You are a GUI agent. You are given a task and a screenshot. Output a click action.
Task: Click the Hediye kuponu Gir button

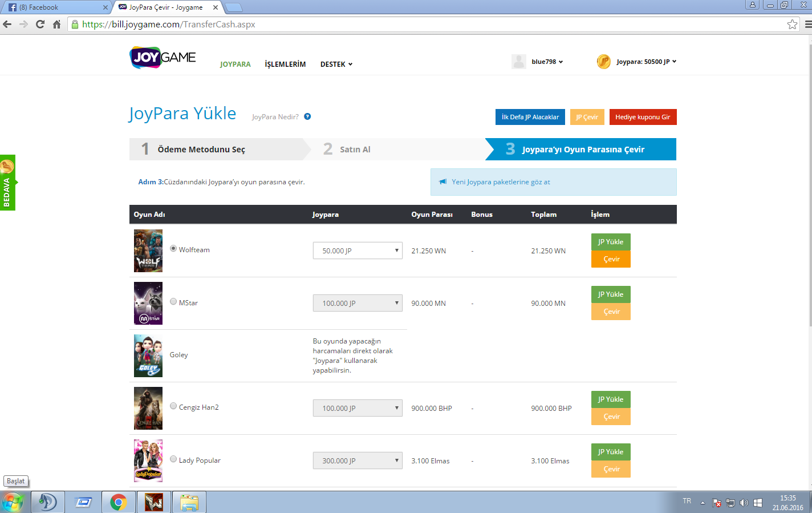(643, 117)
